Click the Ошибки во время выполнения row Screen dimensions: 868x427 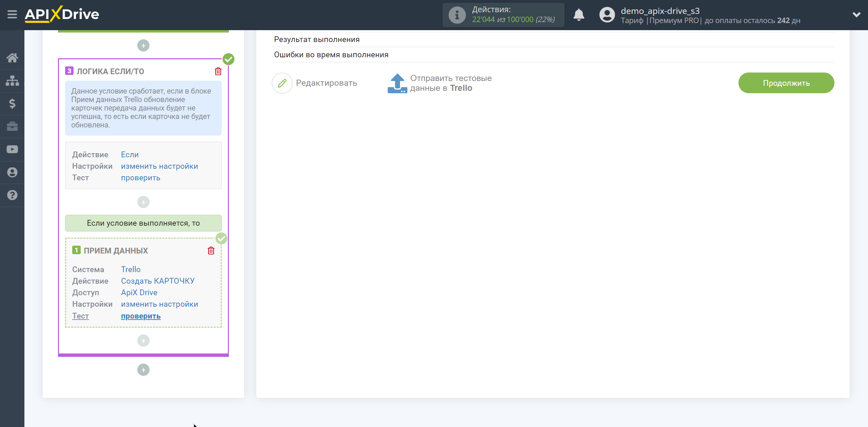[553, 55]
